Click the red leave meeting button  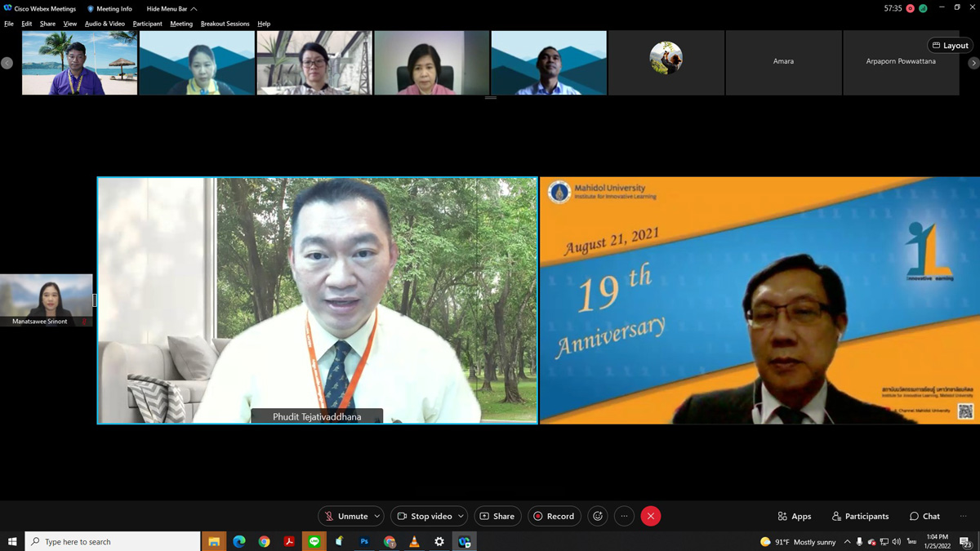coord(651,516)
